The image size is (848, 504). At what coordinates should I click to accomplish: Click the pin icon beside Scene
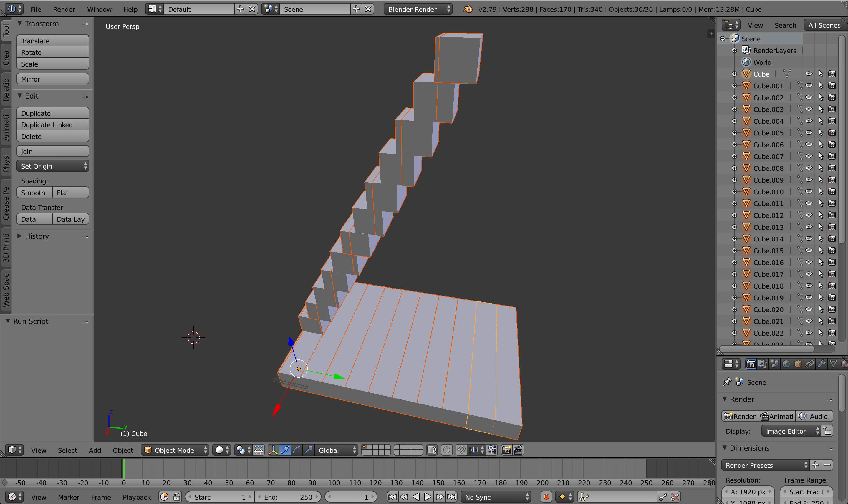click(727, 382)
